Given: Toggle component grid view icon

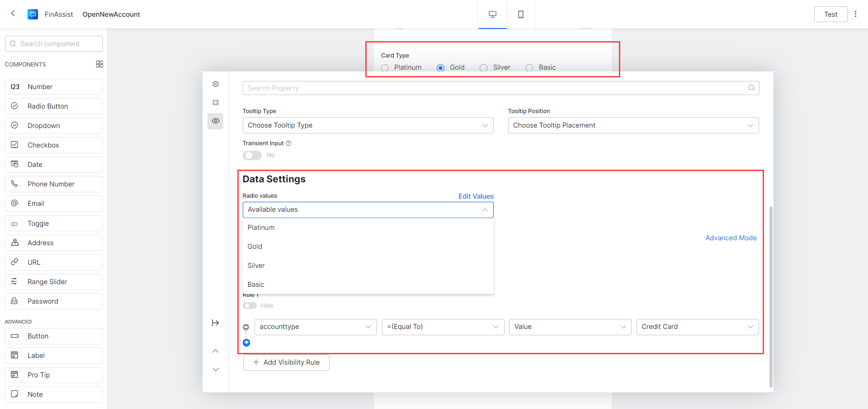Looking at the screenshot, I should (99, 64).
